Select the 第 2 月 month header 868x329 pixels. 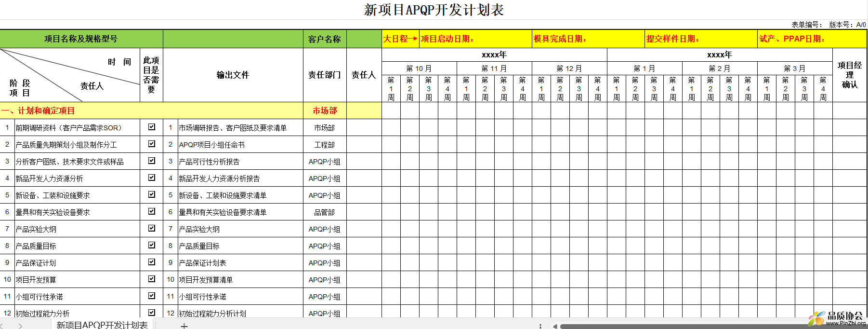720,69
